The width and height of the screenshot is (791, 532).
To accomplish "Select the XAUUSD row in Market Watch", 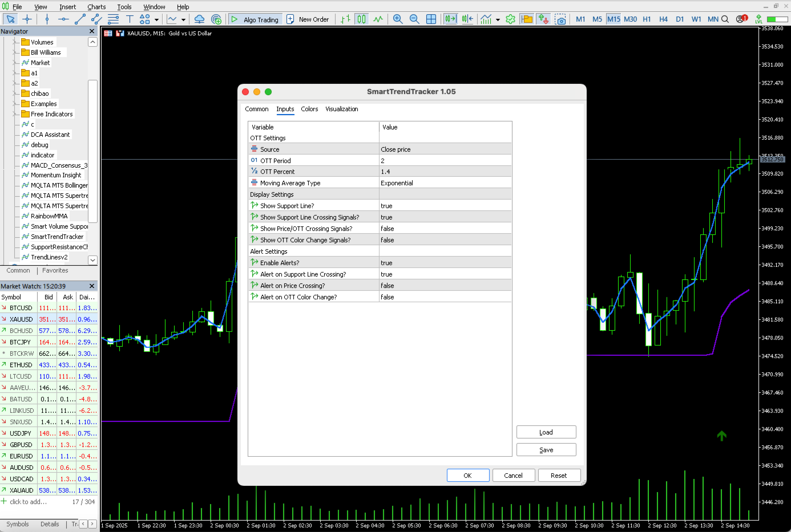I will tap(49, 319).
